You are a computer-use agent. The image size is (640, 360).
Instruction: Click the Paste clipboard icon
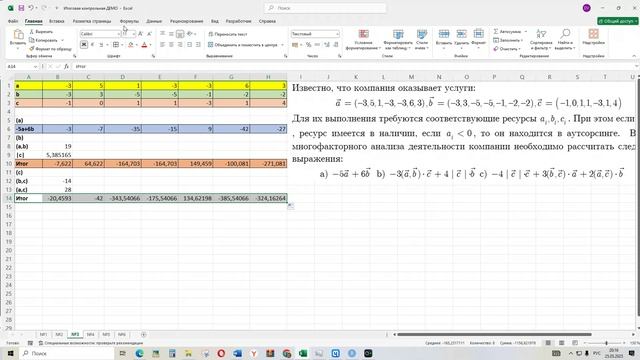tap(18, 34)
